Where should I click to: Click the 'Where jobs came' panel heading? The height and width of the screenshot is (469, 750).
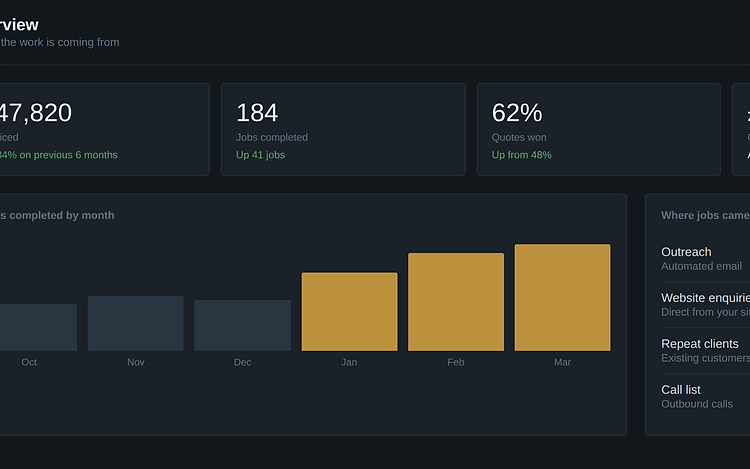pos(706,215)
